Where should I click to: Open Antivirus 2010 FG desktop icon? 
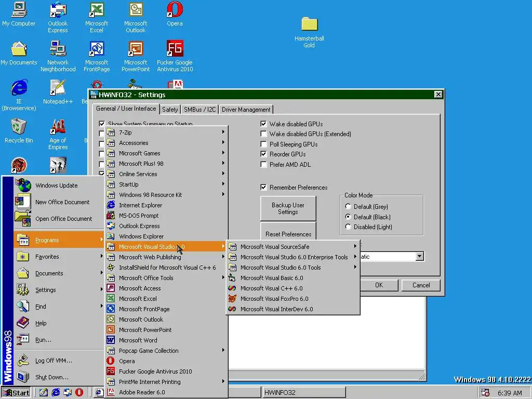click(175, 56)
